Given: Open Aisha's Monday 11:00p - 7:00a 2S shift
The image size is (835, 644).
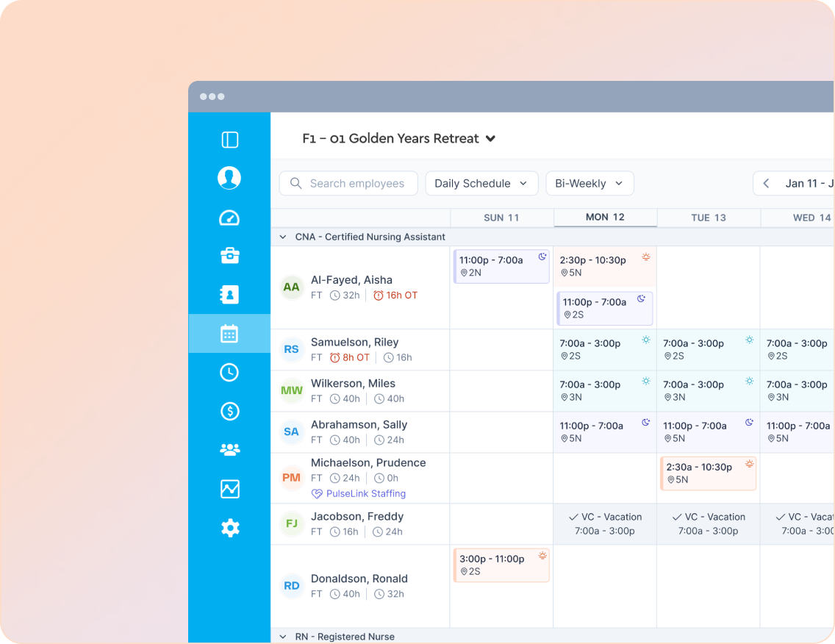Looking at the screenshot, I should [605, 309].
